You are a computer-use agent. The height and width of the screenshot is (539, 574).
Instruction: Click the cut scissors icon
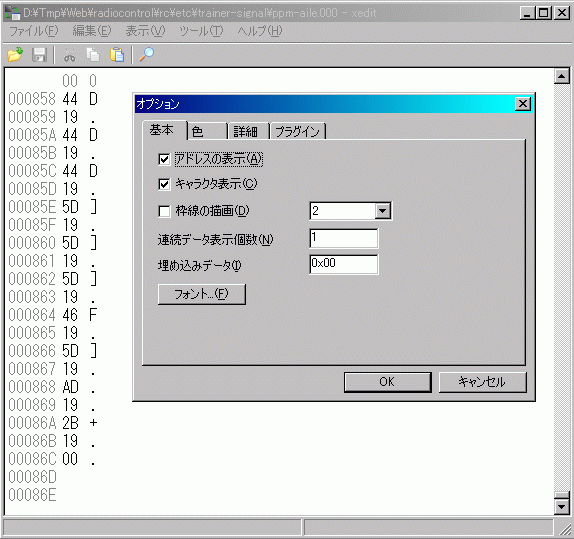pyautogui.click(x=70, y=55)
